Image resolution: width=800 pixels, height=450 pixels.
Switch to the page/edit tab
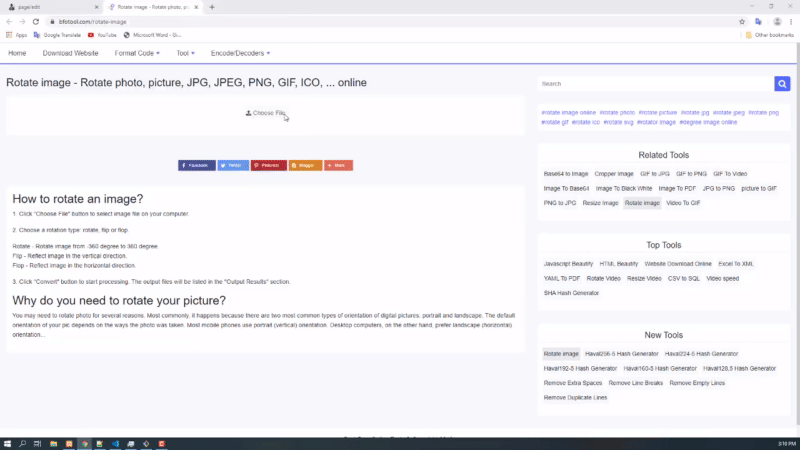point(51,7)
